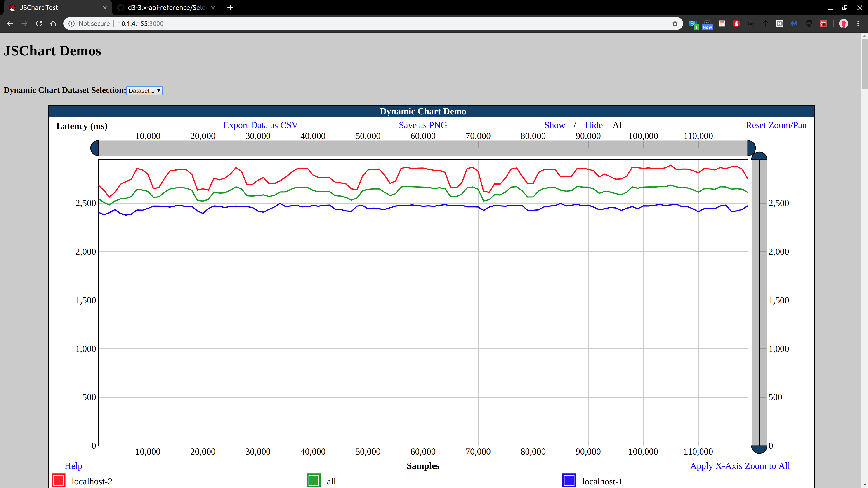Toggle the localhost-2 red legend box
The height and width of the screenshot is (488, 868).
click(x=59, y=480)
